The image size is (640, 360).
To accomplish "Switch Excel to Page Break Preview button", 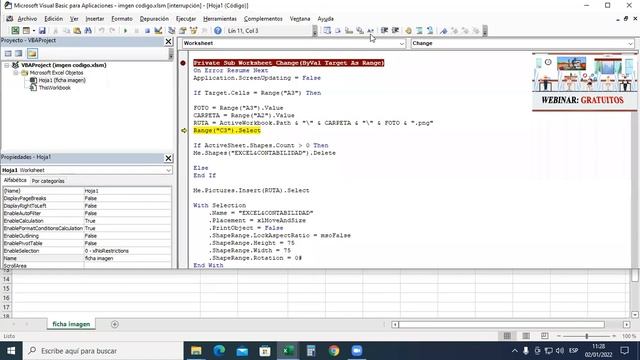I will 544,336.
